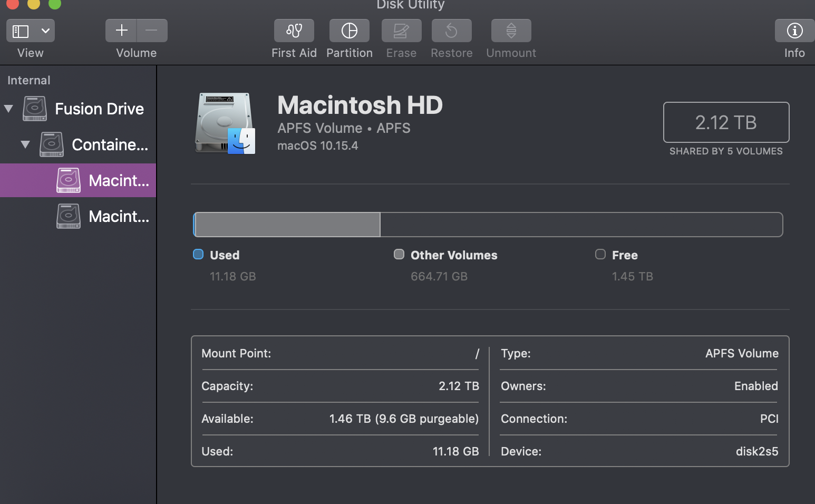Collapse the Container disclosure triangle
This screenshot has height=504, width=815.
25,144
